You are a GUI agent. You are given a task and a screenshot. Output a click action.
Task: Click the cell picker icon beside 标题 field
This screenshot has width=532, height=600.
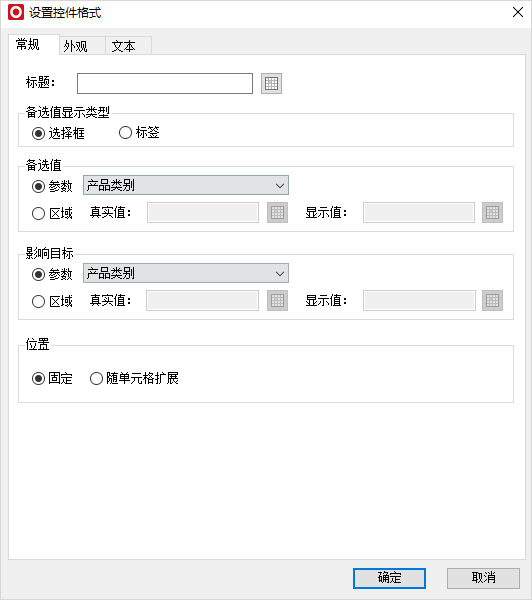[271, 83]
